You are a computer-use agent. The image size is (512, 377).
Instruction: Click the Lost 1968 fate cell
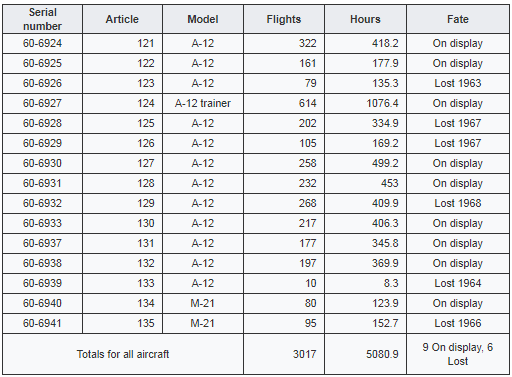click(458, 203)
